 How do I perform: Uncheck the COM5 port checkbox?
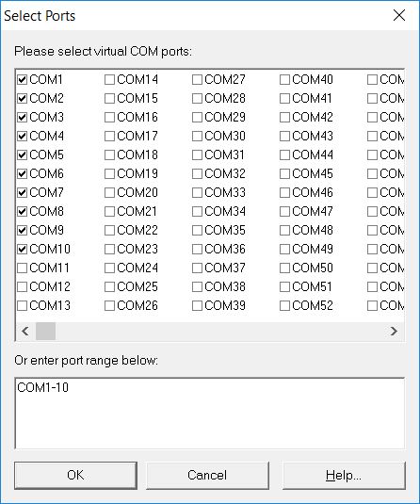[x=23, y=154]
